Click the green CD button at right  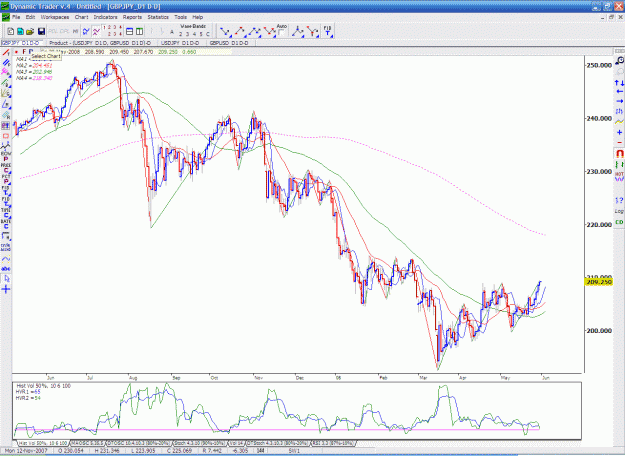pyautogui.click(x=619, y=222)
